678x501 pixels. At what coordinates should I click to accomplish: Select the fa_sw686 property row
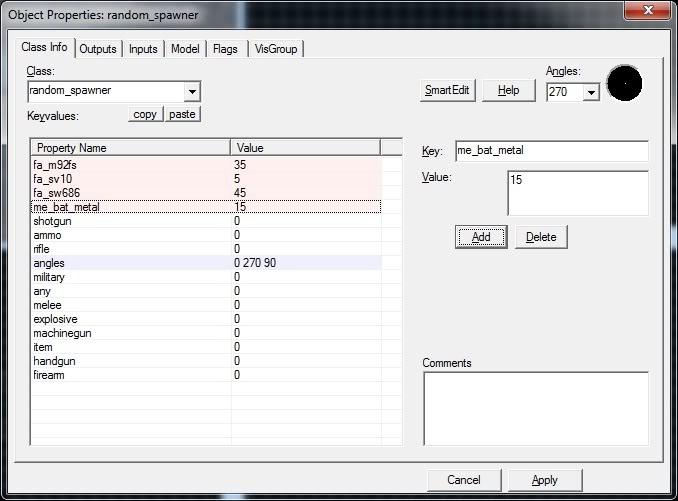[x=130, y=192]
